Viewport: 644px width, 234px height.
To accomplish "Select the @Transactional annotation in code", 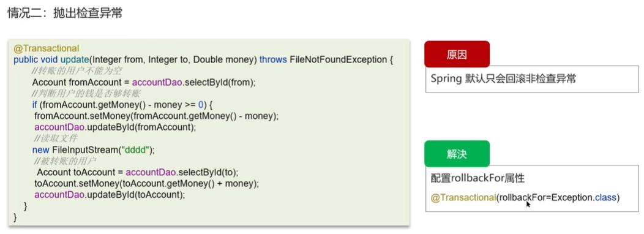I will (47, 48).
